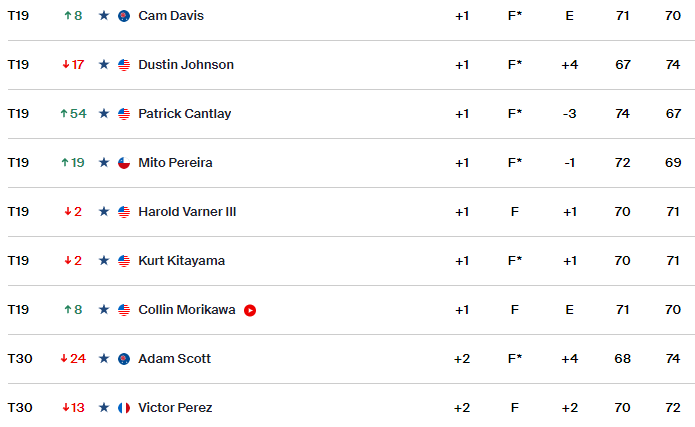Click the favorite star beside Harold Varner III
Image resolution: width=695 pixels, height=427 pixels.
click(104, 212)
